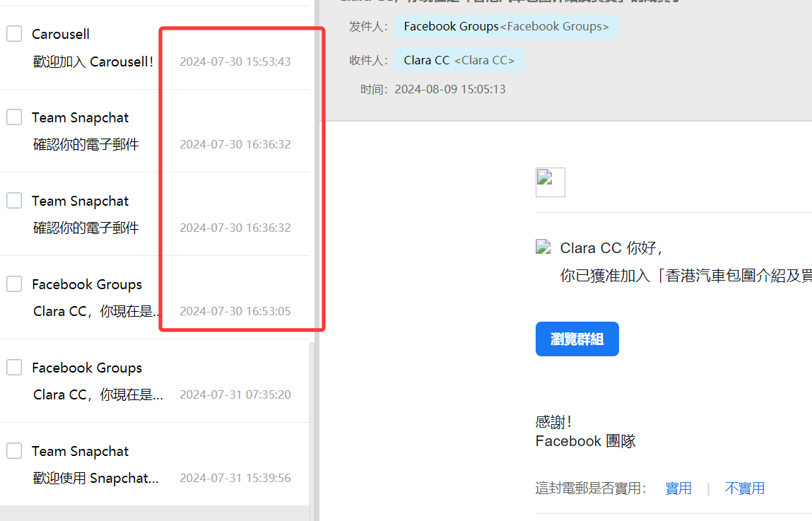Click timestamp 2024-07-30 15:53:43
812x521 pixels.
[x=235, y=62]
